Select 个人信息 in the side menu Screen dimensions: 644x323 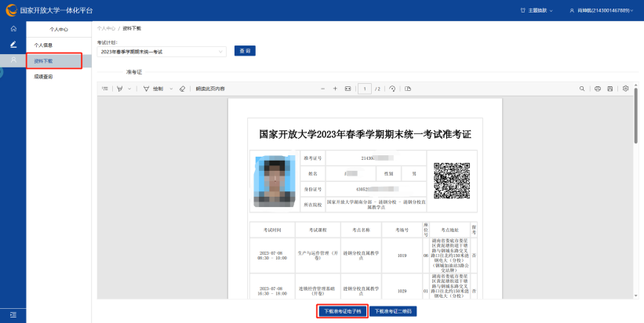click(44, 45)
